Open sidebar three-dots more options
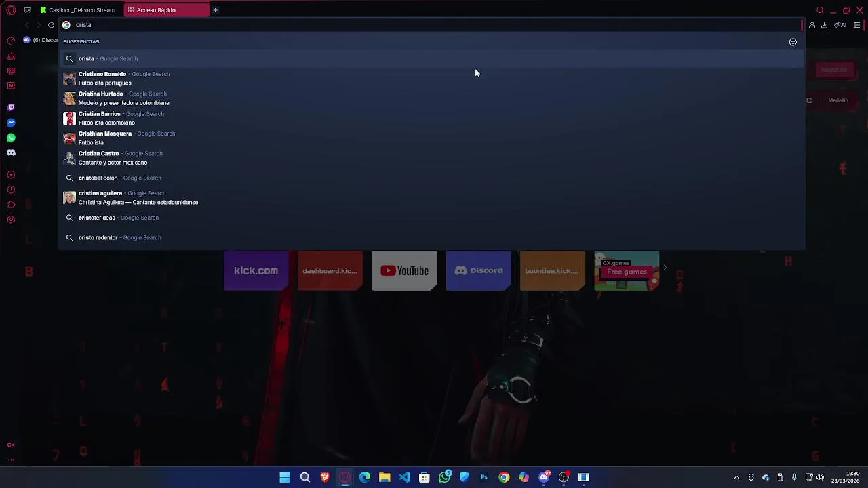Image resolution: width=868 pixels, height=488 pixels. point(11,460)
